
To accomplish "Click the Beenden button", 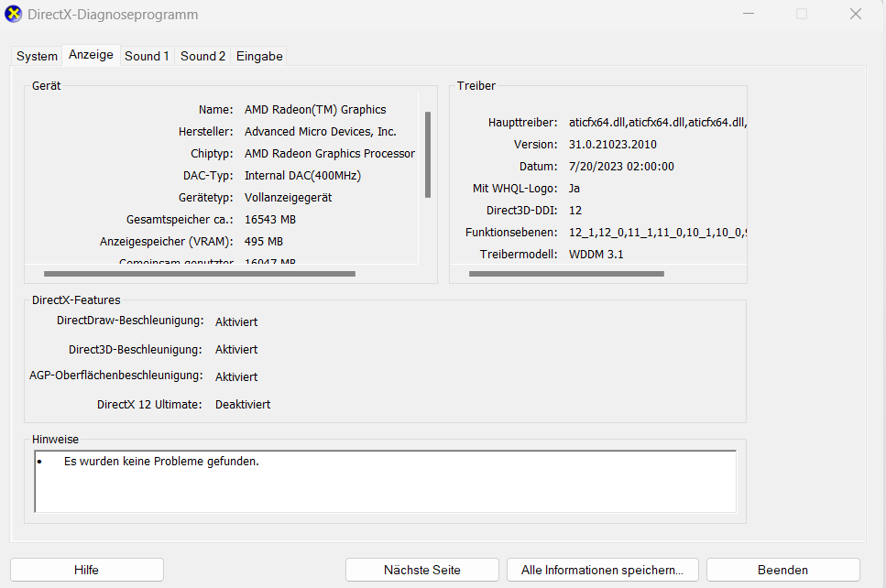I will pos(783,570).
